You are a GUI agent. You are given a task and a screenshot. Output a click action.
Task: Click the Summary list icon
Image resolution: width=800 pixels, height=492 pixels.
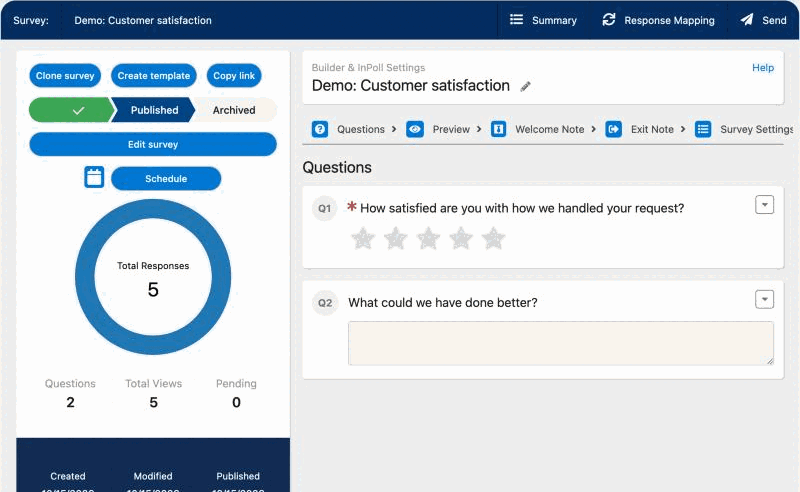click(x=516, y=19)
